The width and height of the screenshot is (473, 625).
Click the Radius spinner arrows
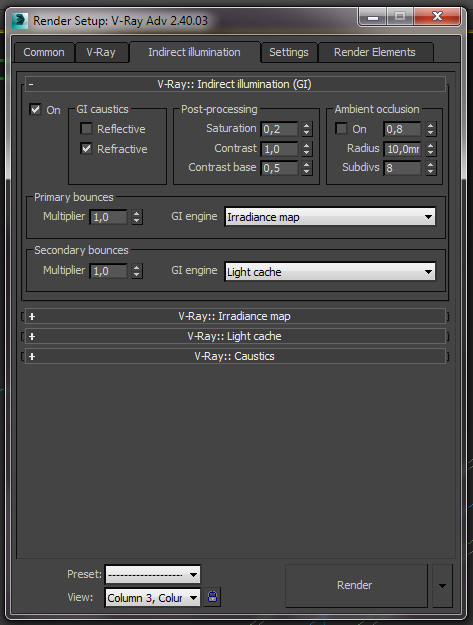[x=430, y=149]
